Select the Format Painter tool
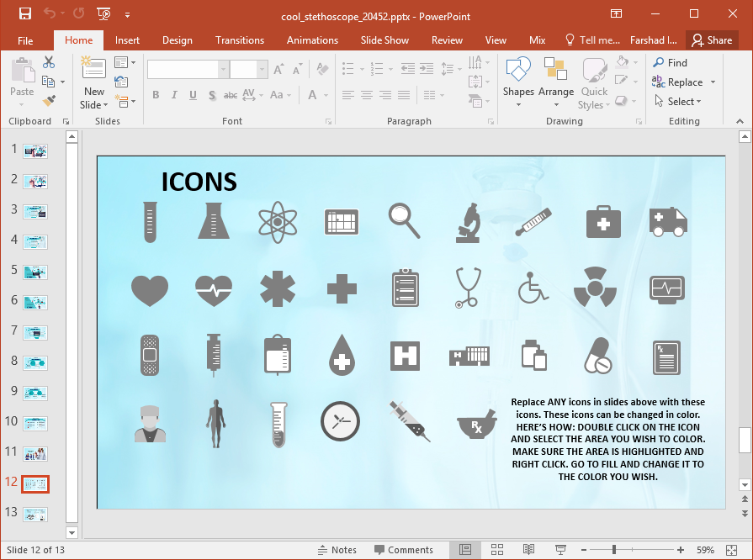 coord(49,101)
